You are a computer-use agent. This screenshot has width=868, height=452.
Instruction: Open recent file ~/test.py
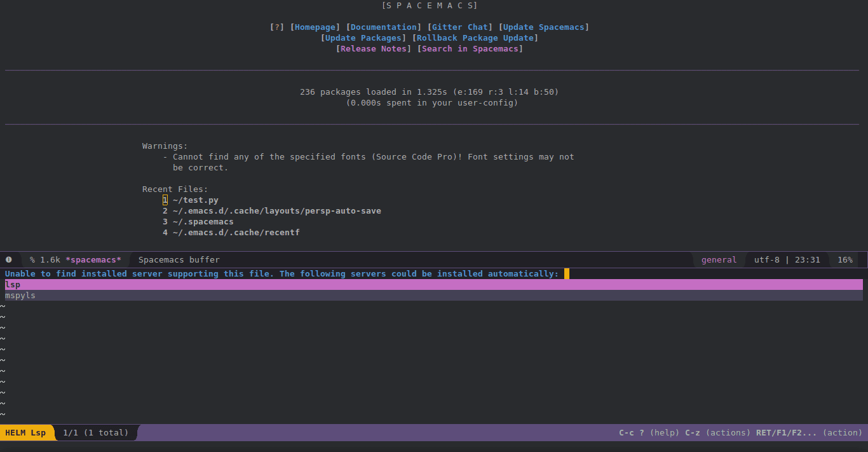(196, 200)
